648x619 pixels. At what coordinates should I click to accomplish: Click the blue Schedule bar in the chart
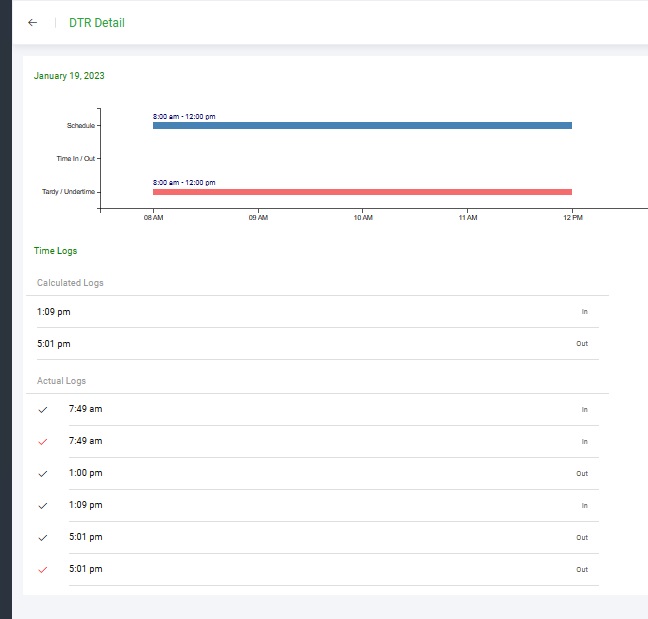coord(362,126)
